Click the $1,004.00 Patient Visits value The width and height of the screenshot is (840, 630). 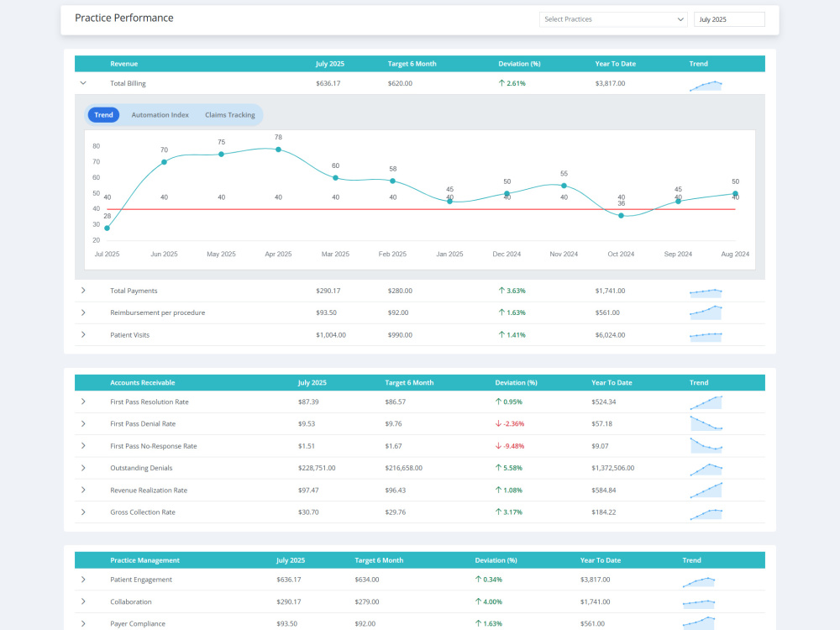[330, 335]
